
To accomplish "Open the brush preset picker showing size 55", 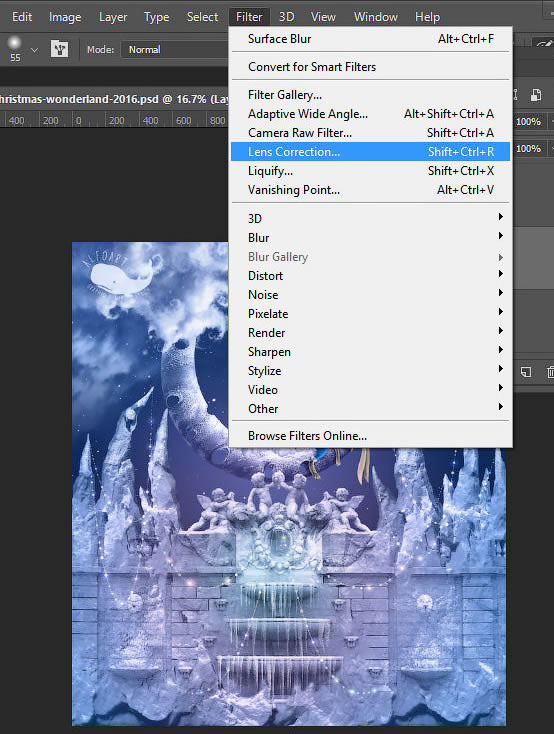I will 15,49.
